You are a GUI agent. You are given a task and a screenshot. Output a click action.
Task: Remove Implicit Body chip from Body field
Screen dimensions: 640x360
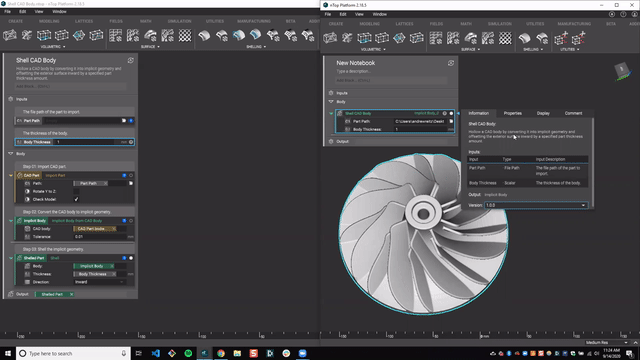coord(111,266)
